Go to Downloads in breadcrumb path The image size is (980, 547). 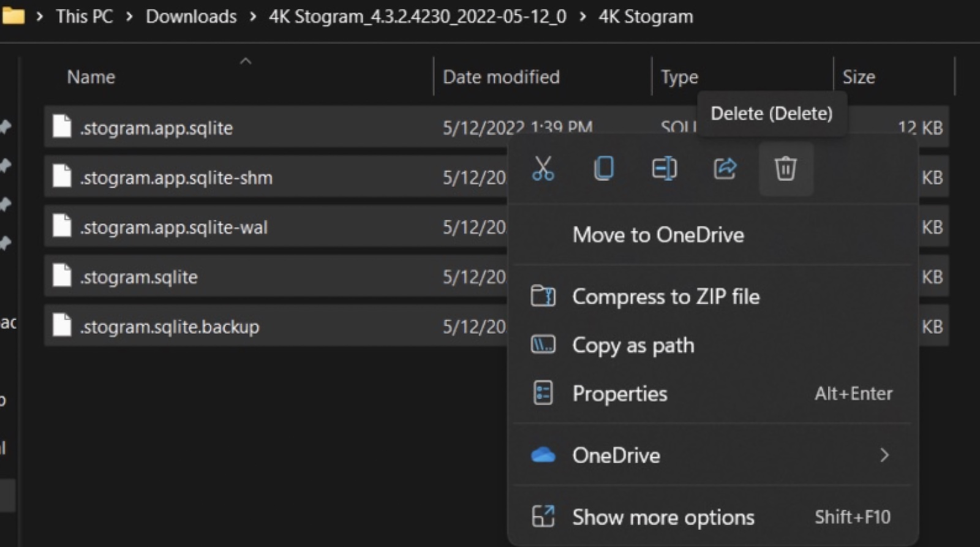[x=191, y=17]
